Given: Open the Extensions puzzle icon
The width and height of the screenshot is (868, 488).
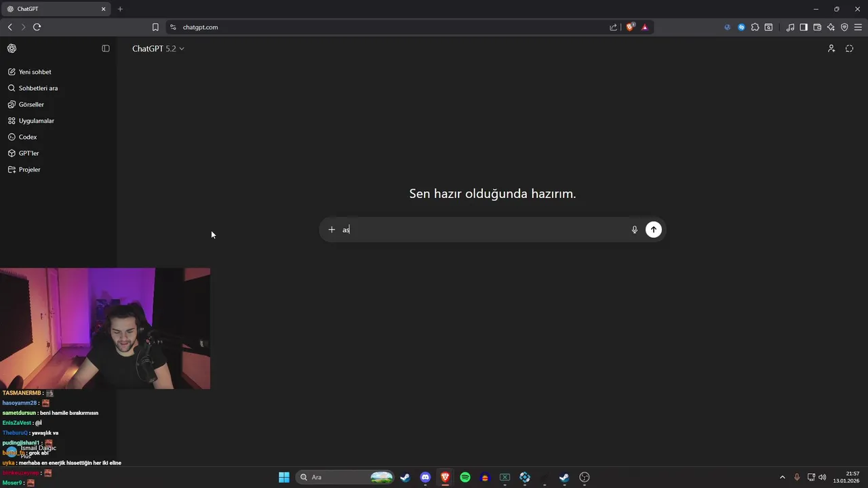Looking at the screenshot, I should pyautogui.click(x=755, y=27).
